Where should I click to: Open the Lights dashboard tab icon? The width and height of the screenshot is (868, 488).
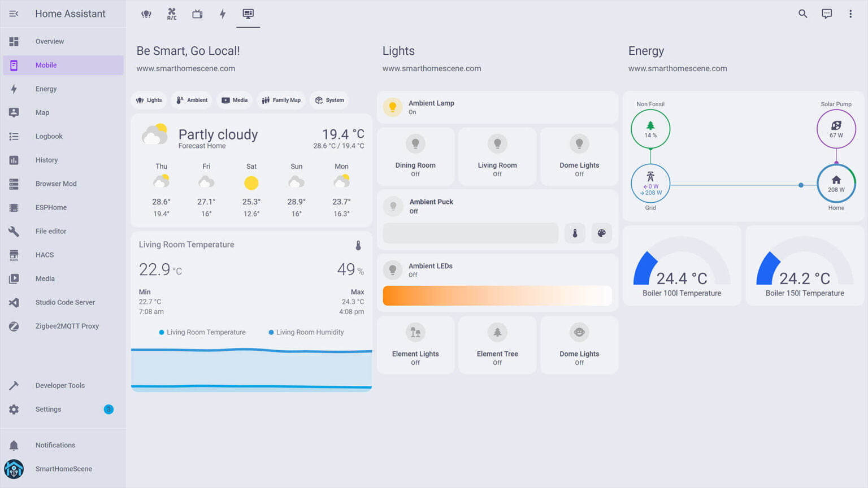tap(146, 14)
